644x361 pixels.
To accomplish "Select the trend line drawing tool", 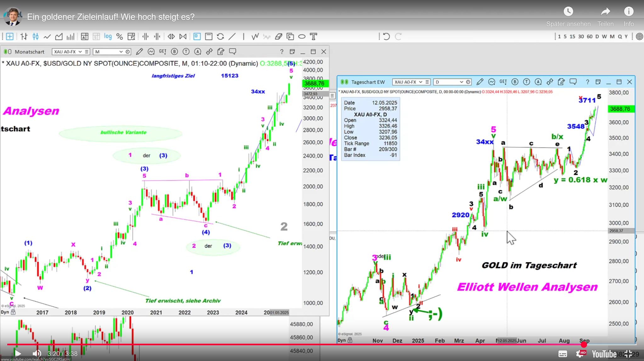I will [x=232, y=36].
